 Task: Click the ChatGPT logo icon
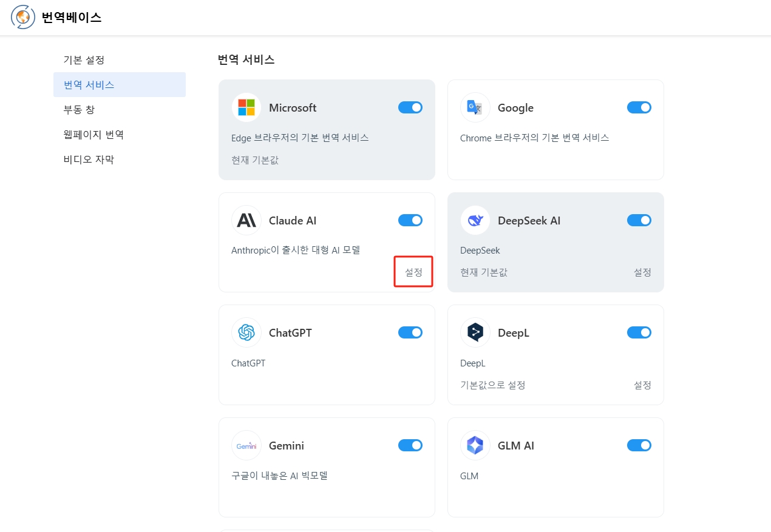click(246, 332)
